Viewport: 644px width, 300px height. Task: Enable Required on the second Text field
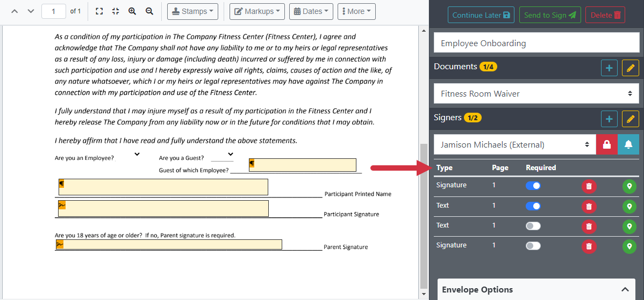coord(533,226)
